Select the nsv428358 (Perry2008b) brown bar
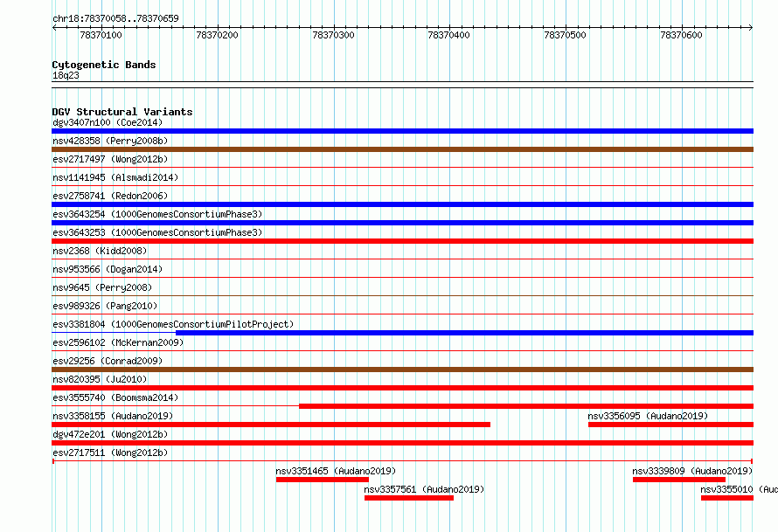Screen dimensions: 778x532 click(402, 149)
